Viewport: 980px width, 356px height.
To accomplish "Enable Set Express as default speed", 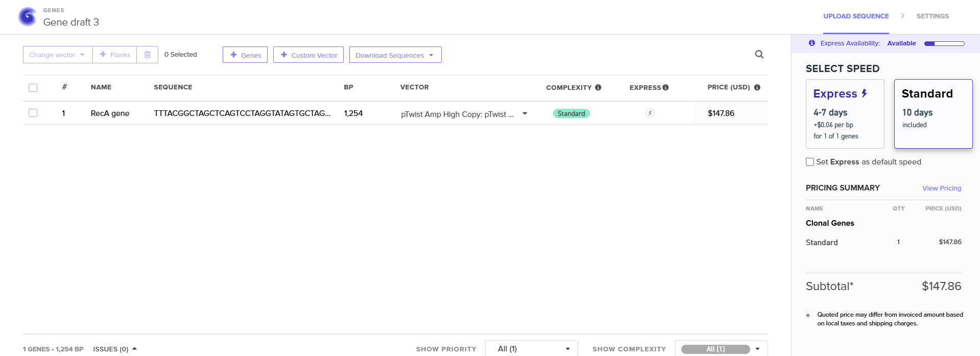I will pyautogui.click(x=810, y=162).
